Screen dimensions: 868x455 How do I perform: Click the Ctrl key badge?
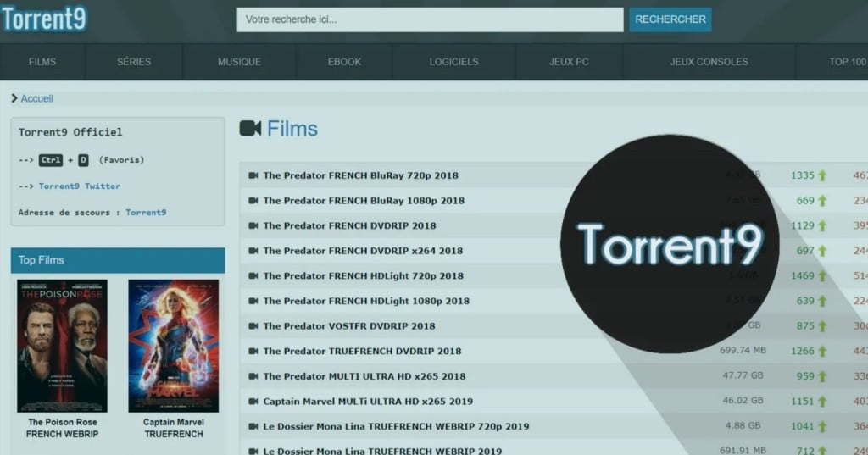(x=50, y=160)
